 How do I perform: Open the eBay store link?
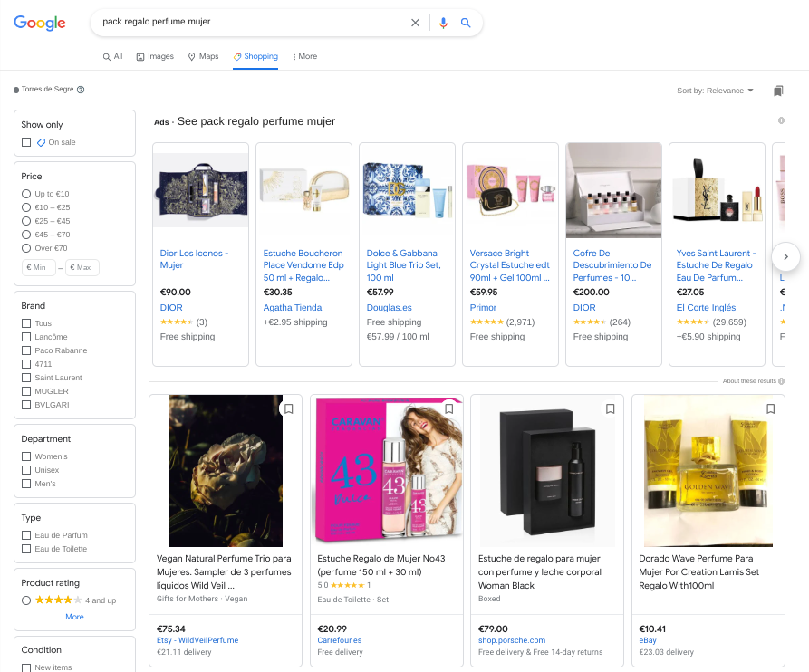click(x=648, y=640)
